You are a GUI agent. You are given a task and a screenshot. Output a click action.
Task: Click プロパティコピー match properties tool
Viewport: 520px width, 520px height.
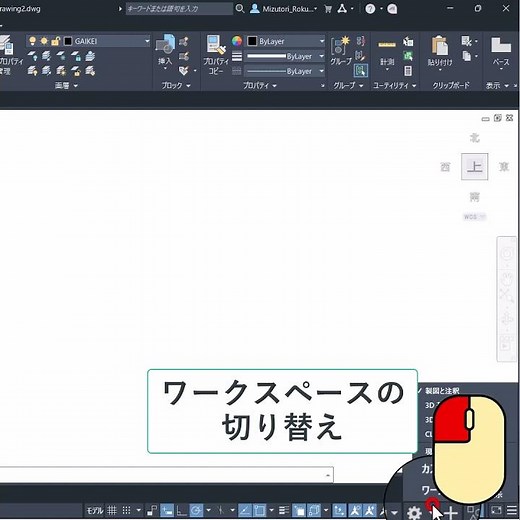click(x=216, y=54)
